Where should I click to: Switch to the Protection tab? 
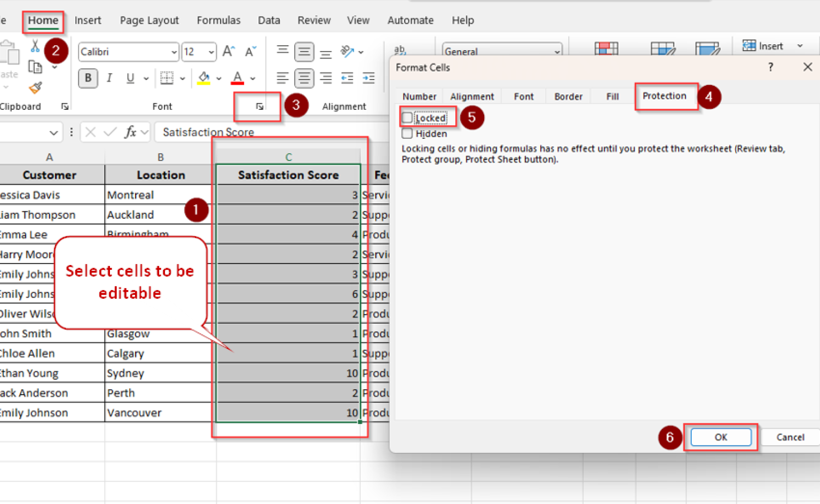(x=665, y=96)
